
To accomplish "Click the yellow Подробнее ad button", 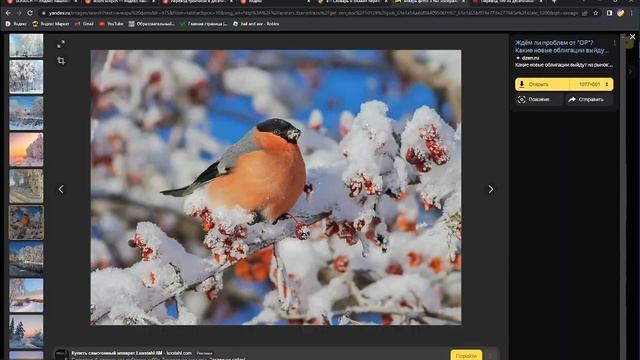I will 466,355.
